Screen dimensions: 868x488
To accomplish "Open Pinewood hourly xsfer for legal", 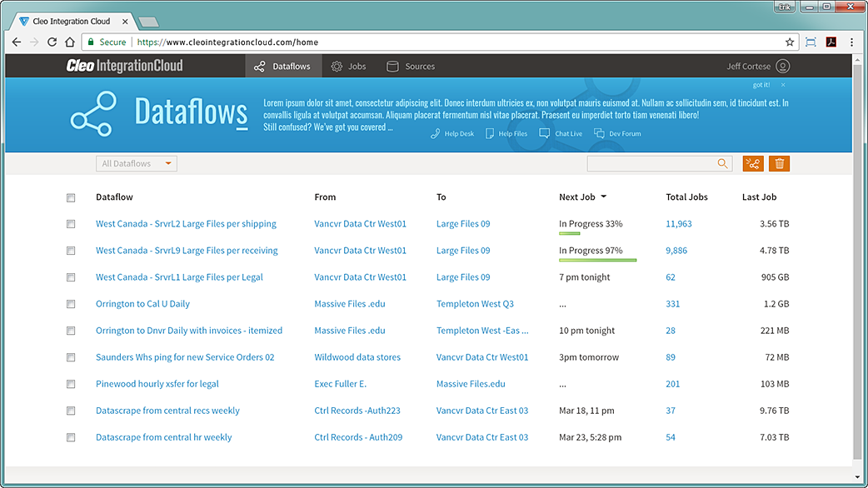I will pos(157,383).
